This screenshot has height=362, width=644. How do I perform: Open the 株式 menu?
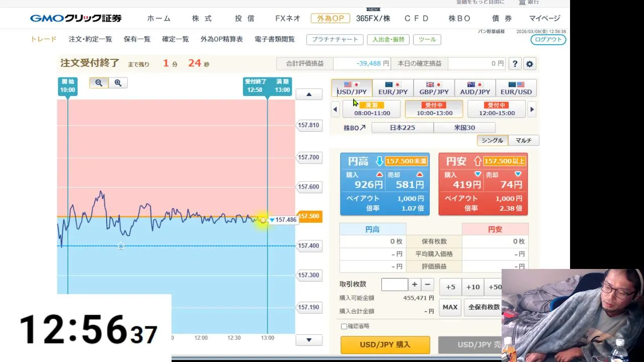pyautogui.click(x=202, y=18)
